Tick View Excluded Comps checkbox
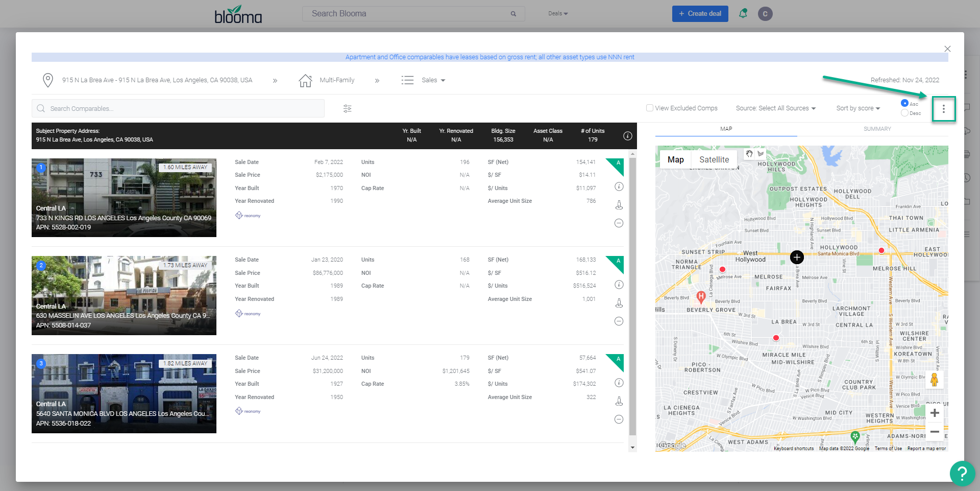 (650, 108)
